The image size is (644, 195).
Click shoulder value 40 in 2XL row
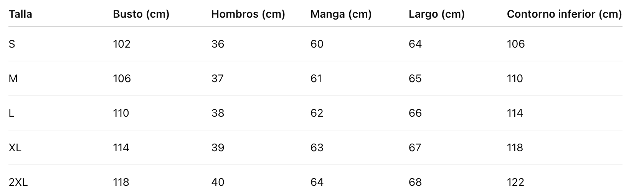(x=218, y=182)
